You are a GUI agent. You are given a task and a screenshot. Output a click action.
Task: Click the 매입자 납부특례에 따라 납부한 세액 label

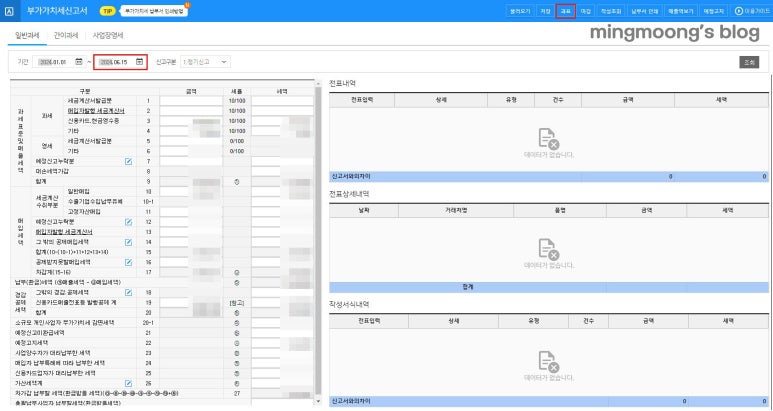pyautogui.click(x=60, y=363)
